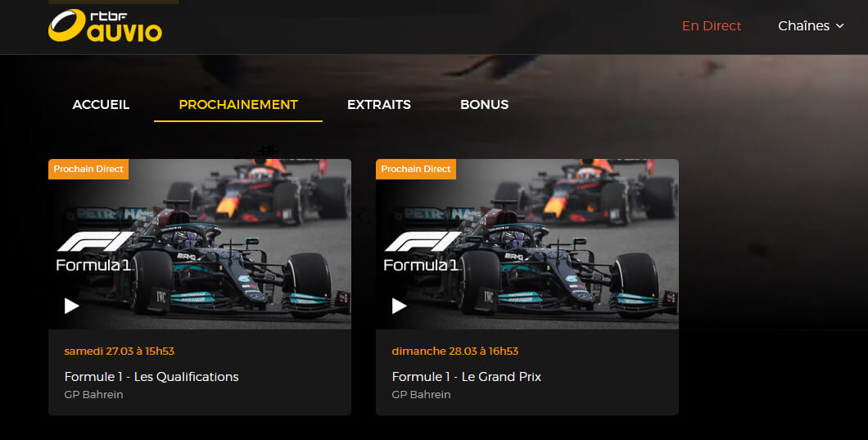Screen dimensions: 868x440
Task: Play the Le Grand Prix video
Action: point(399,306)
